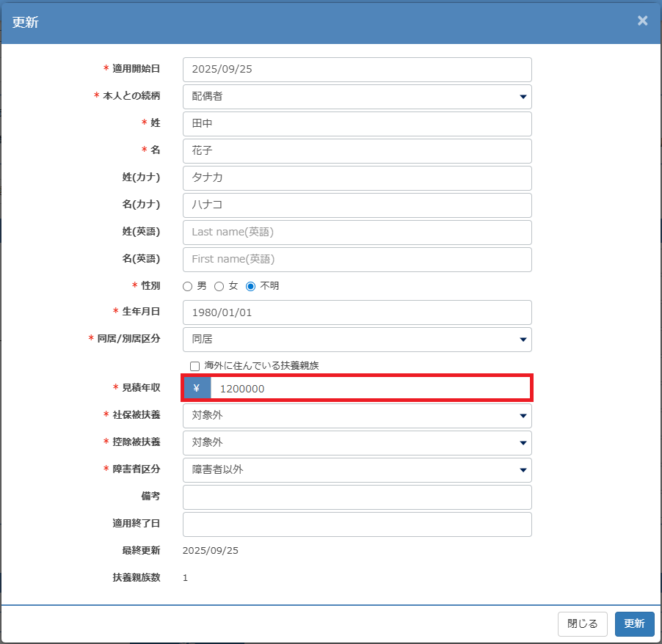Click the 適用終了日 field
The width and height of the screenshot is (662, 644).
tap(357, 524)
